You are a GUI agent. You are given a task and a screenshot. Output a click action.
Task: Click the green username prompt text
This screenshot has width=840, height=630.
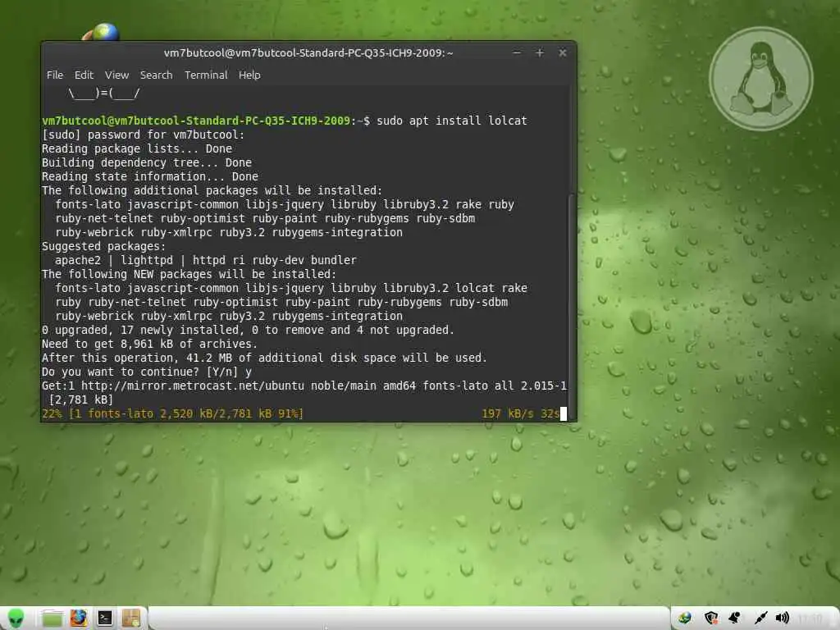[x=196, y=121]
